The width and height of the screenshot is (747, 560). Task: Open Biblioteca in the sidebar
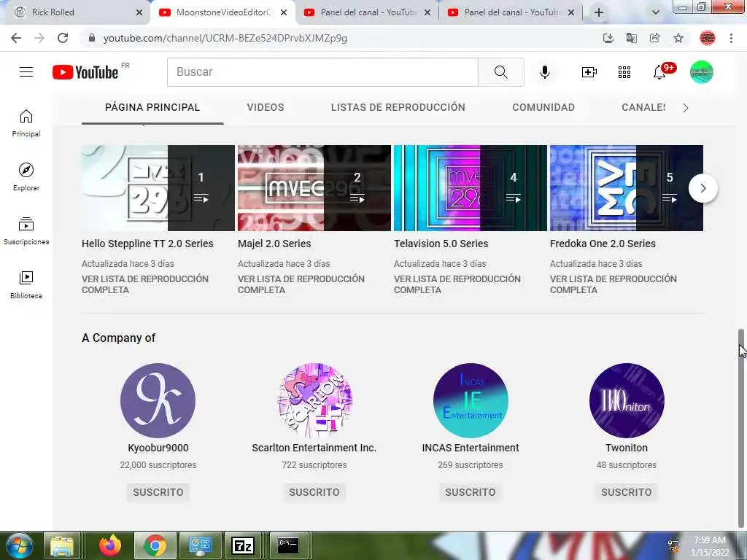26,285
